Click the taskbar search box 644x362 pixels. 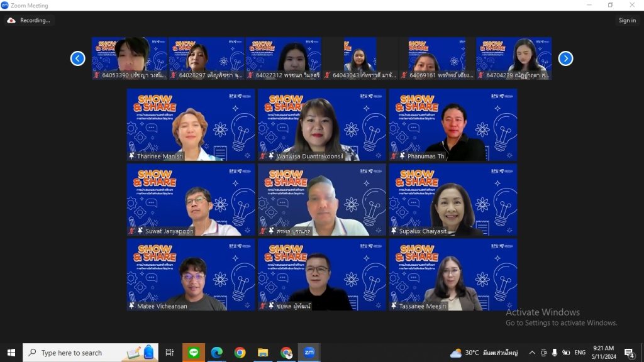pyautogui.click(x=91, y=353)
